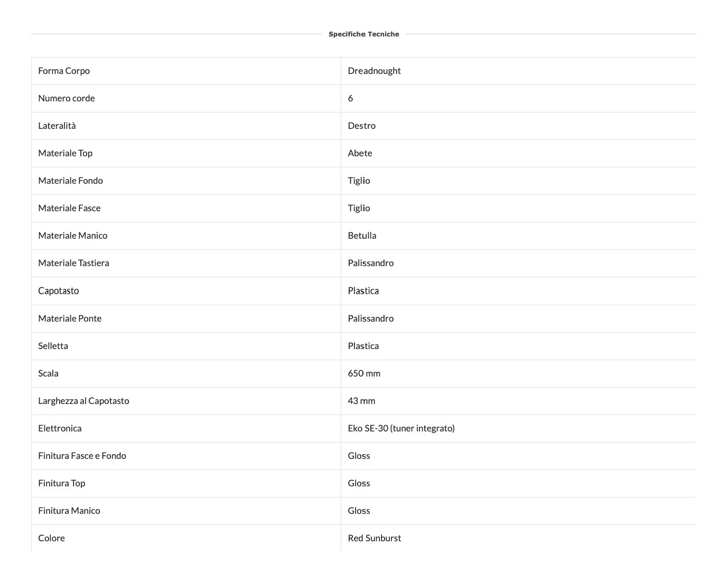Select the Materiale Fondo label
728x583 pixels.
[70, 181]
